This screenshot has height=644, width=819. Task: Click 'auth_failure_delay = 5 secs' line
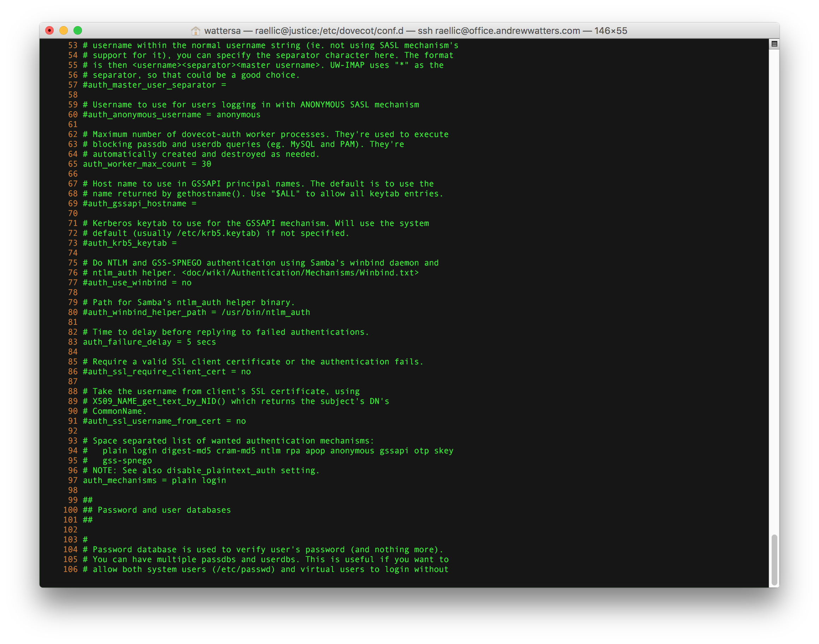pos(149,342)
